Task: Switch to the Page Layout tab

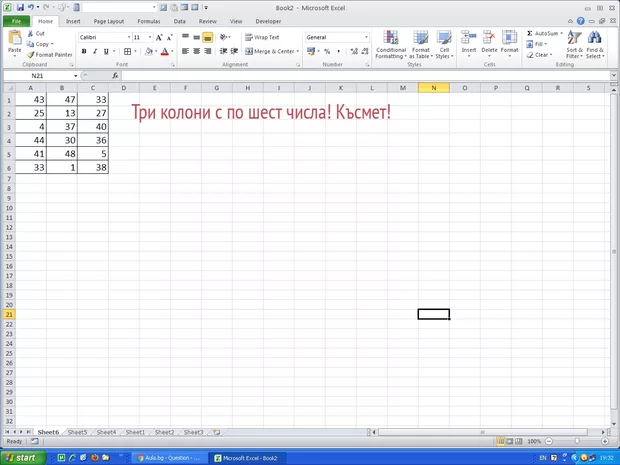Action: click(109, 21)
